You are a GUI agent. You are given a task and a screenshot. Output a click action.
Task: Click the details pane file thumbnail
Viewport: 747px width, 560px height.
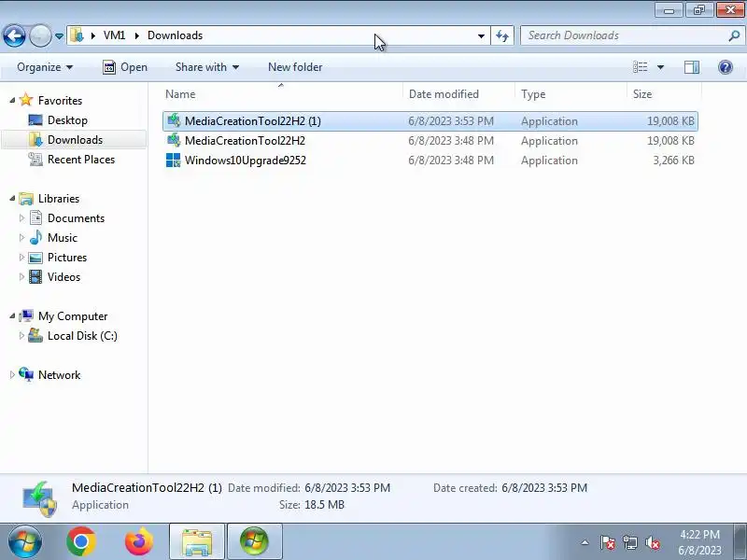pos(40,498)
